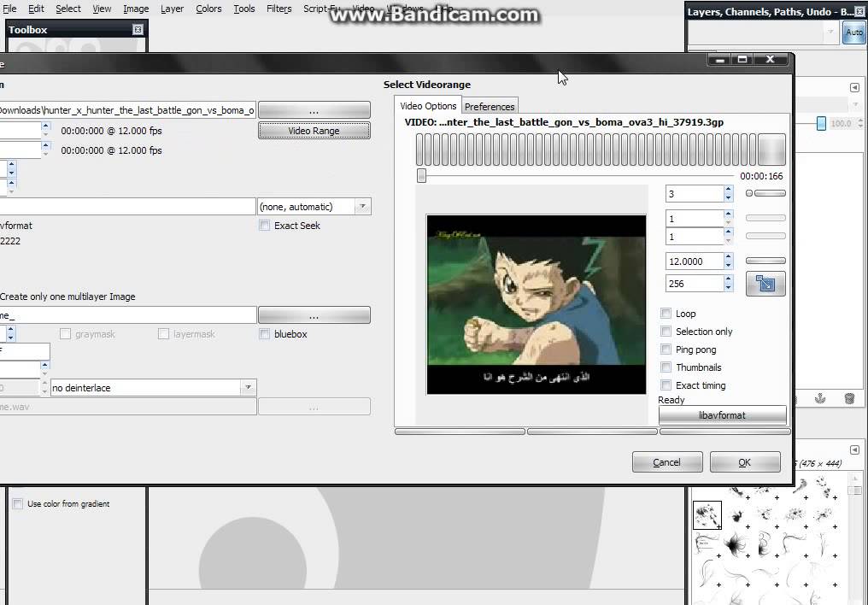Close the Toolbox panel with its X icon
This screenshot has width=868, height=605.
pos(138,30)
